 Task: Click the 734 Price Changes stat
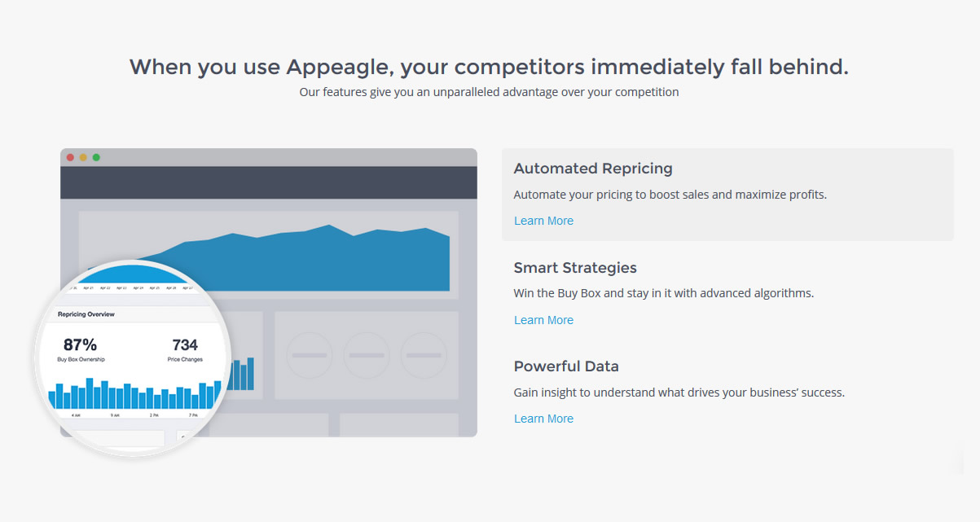tap(185, 349)
